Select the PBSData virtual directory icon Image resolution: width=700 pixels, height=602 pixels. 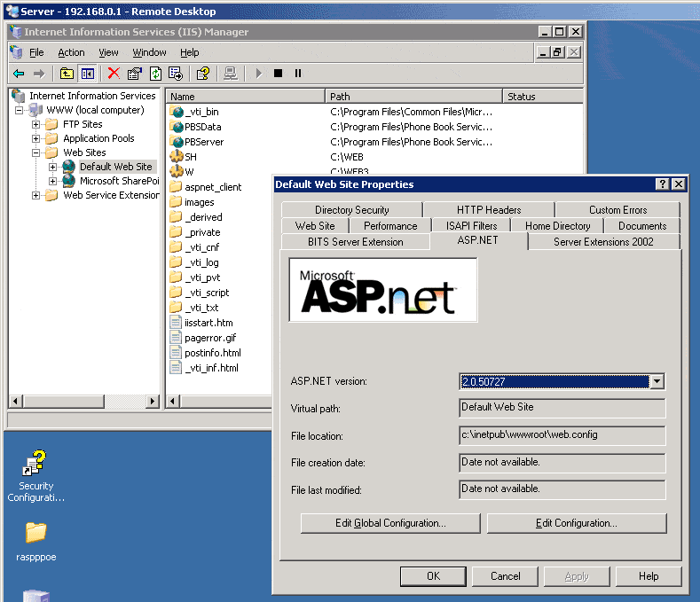pos(177,127)
